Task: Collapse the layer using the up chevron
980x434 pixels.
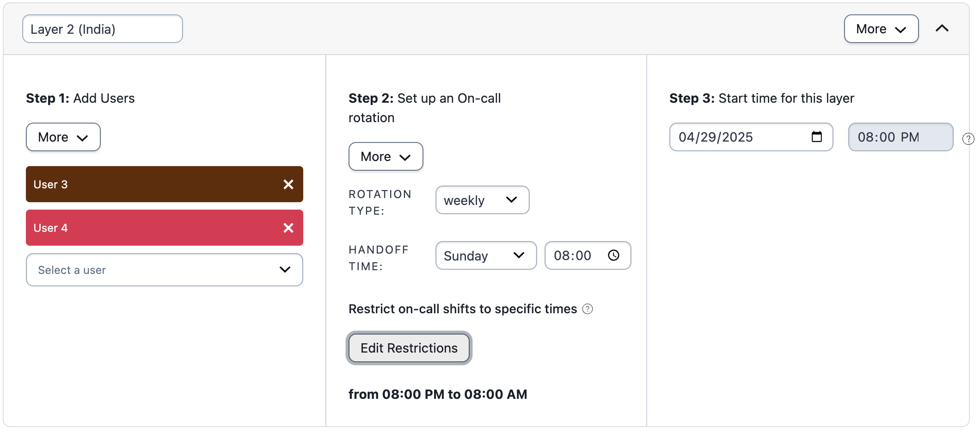Action: pos(942,29)
